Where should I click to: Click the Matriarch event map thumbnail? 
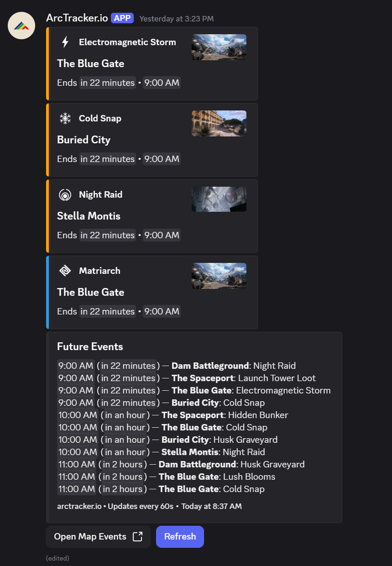click(x=219, y=276)
